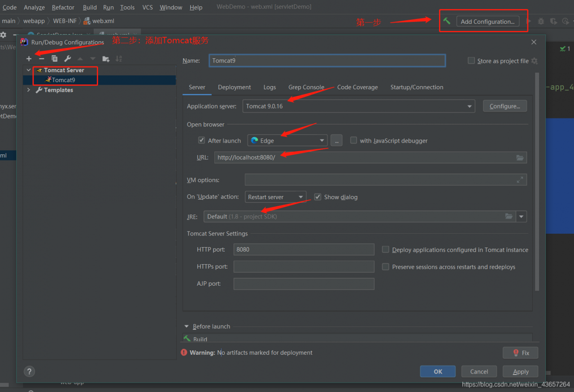Switch to Server tab
This screenshot has width=574, height=392.
197,87
